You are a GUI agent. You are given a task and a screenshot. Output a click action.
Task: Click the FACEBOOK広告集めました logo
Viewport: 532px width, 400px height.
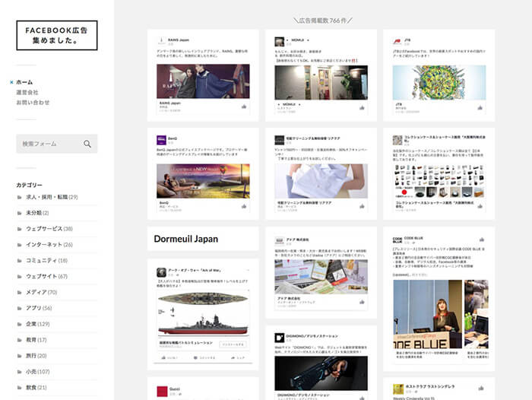click(57, 35)
